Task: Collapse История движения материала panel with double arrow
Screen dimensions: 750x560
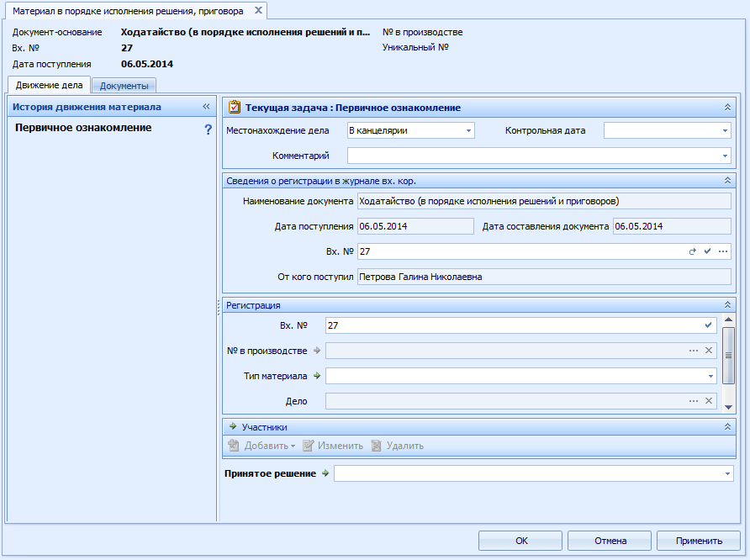Action: click(206, 107)
